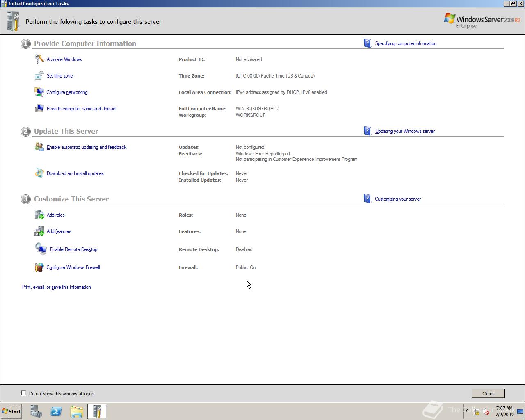Screen dimensions: 525x420
Task: Open the Add features link
Action: [x=59, y=231]
